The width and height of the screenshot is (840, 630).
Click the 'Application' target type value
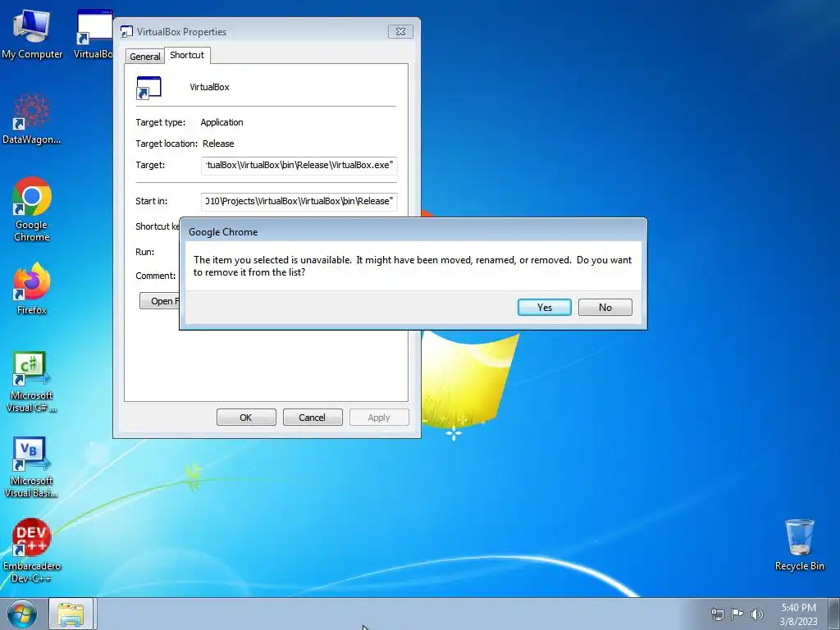click(x=221, y=122)
